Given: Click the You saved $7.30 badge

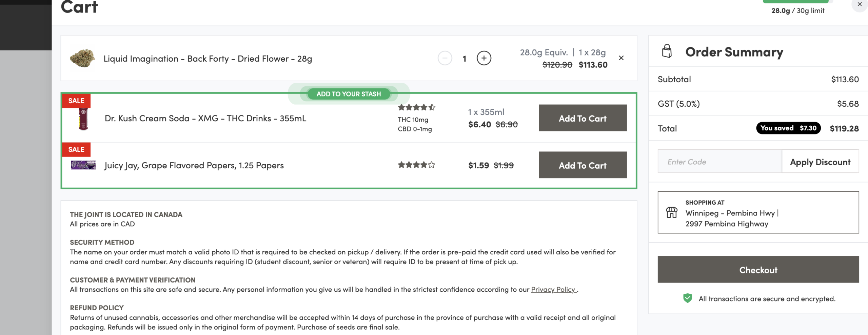Looking at the screenshot, I should click(788, 128).
